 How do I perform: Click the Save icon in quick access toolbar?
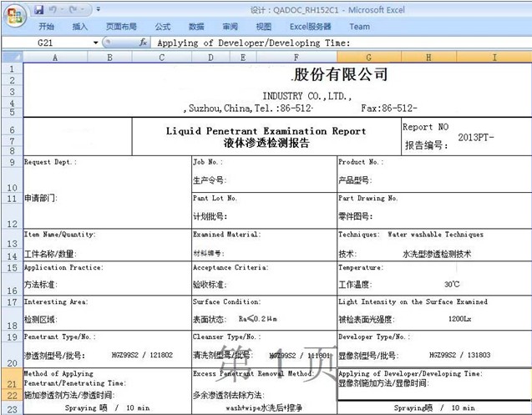[39, 9]
